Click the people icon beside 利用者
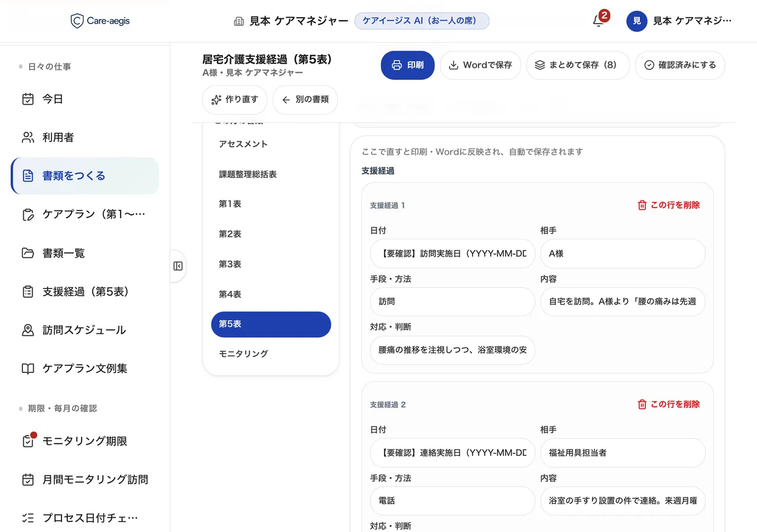 [28, 138]
